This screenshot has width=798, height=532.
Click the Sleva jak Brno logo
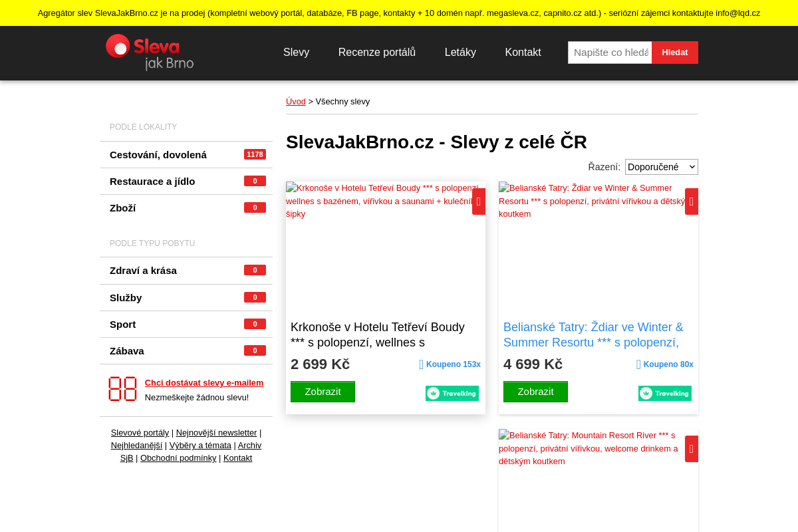tap(150, 53)
